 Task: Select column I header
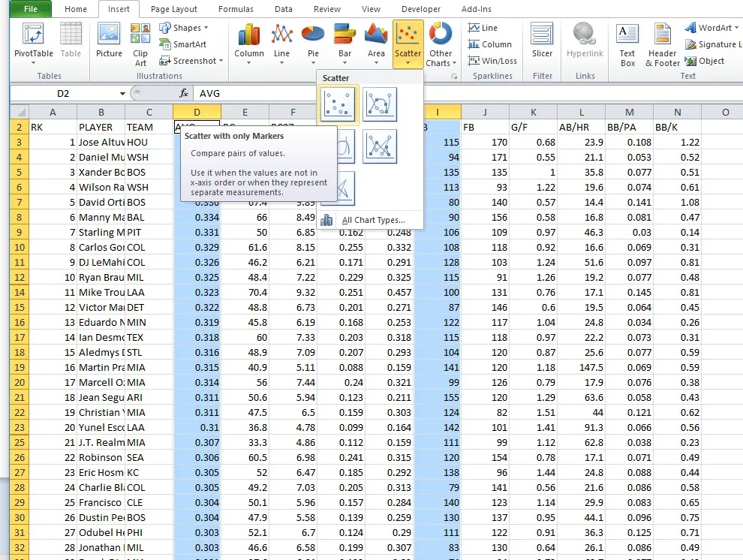[437, 112]
